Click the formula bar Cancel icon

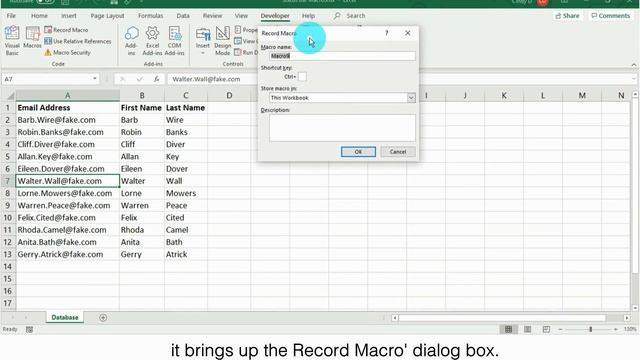[x=122, y=79]
